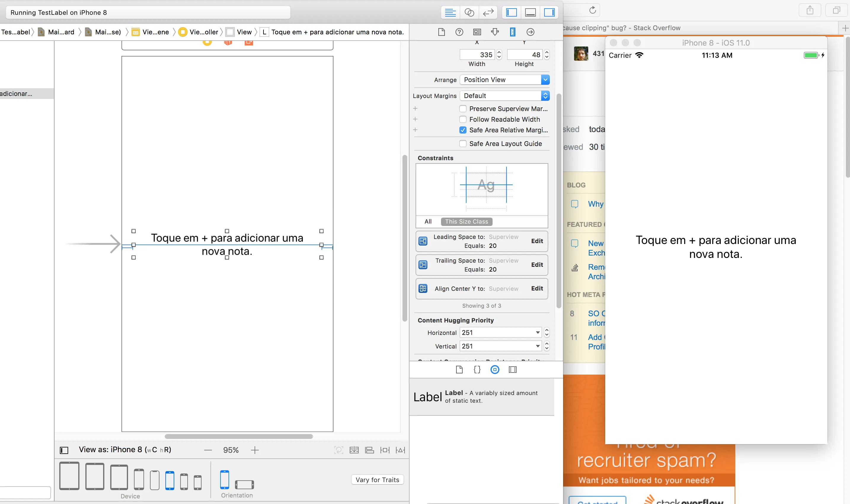This screenshot has height=504, width=850.
Task: Click the canvas horizontal scrollbar
Action: tap(239, 436)
